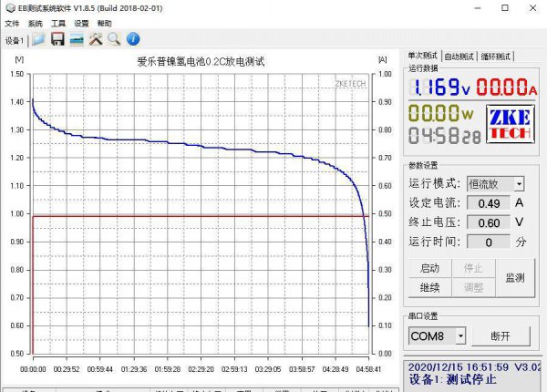Open the 系统 menu
Viewport: 547px width, 392px height.
click(x=36, y=23)
